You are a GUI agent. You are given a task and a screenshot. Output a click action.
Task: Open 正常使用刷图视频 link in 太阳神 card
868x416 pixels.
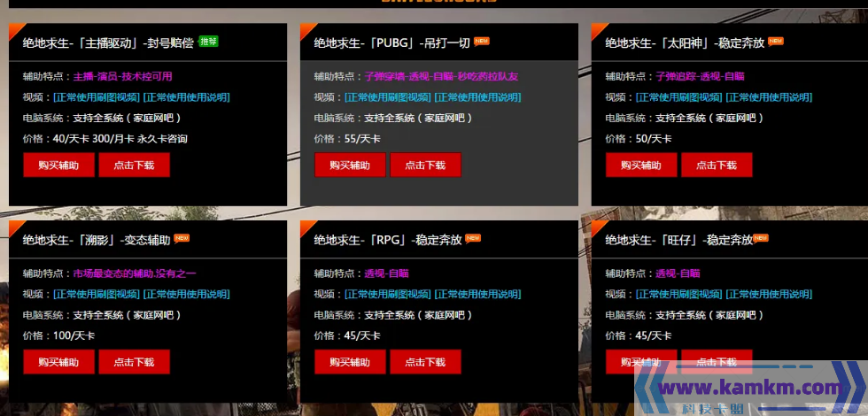point(678,97)
